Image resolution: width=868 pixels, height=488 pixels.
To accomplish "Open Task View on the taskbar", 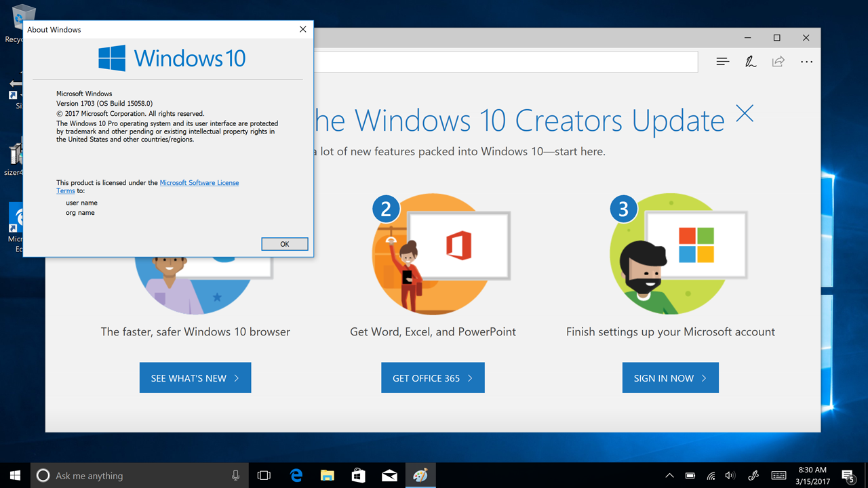I will pyautogui.click(x=264, y=475).
